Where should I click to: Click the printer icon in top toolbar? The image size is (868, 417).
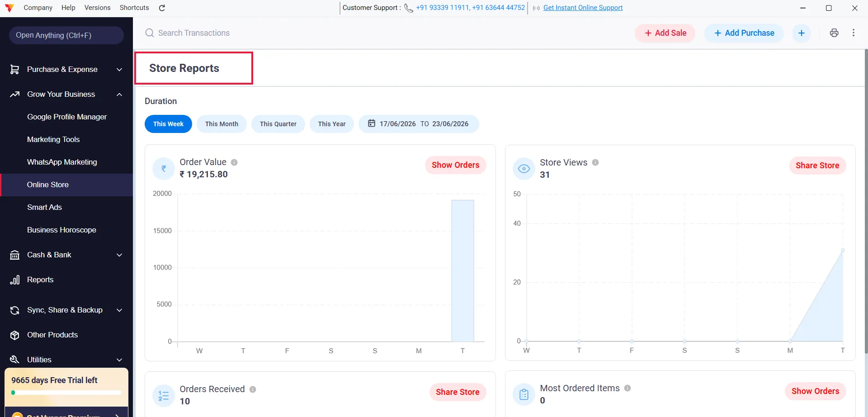tap(834, 33)
